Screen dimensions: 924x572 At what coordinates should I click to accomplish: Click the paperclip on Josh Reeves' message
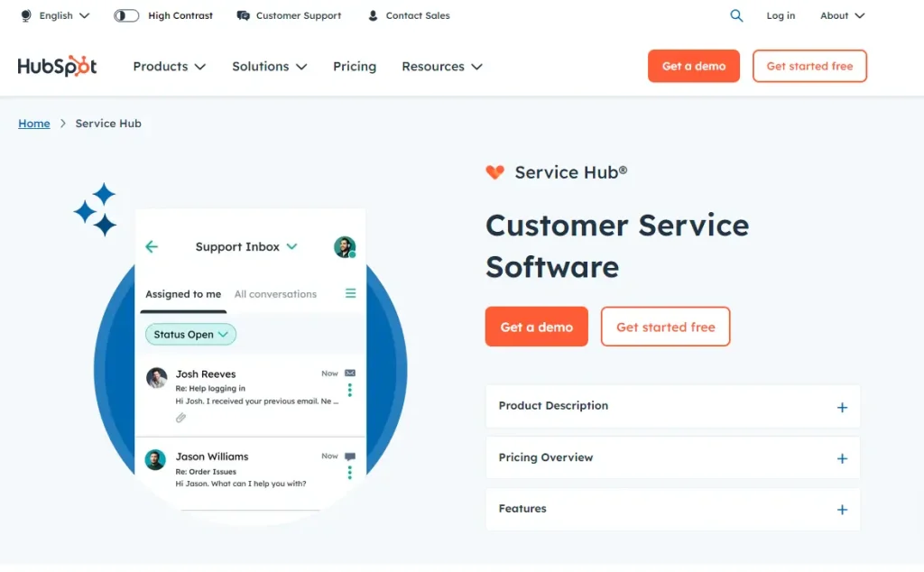pyautogui.click(x=180, y=417)
